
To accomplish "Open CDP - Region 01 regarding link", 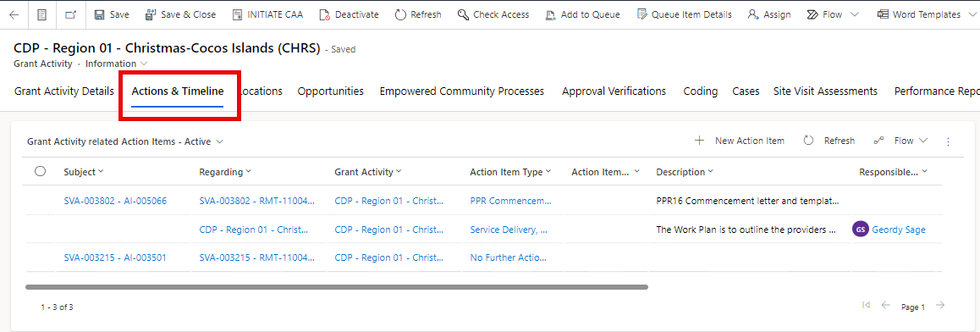I will click(254, 230).
